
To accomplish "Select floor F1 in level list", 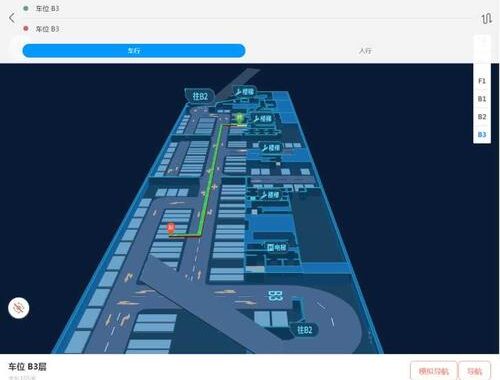I will [x=482, y=81].
